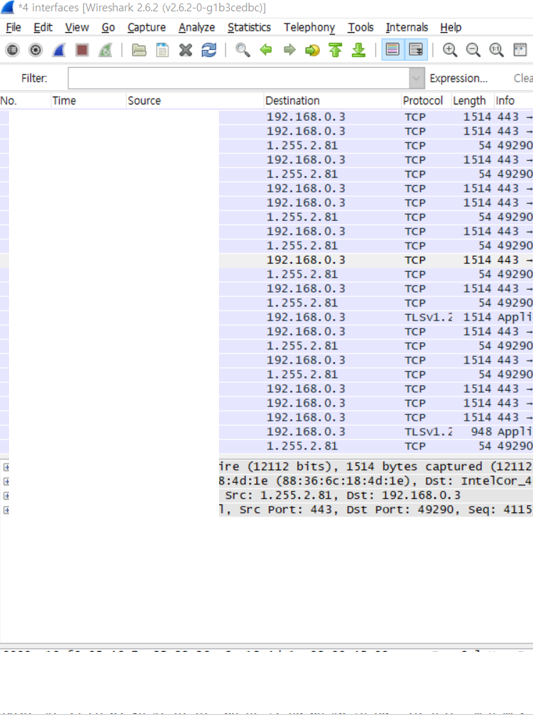Toggle auto scroll during live capture
The image size is (533, 715).
point(416,50)
